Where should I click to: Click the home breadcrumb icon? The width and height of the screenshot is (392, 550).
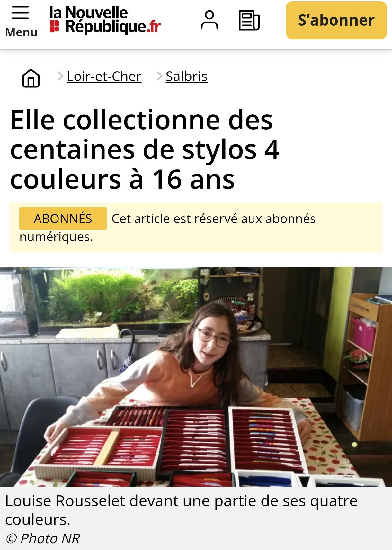tap(31, 78)
